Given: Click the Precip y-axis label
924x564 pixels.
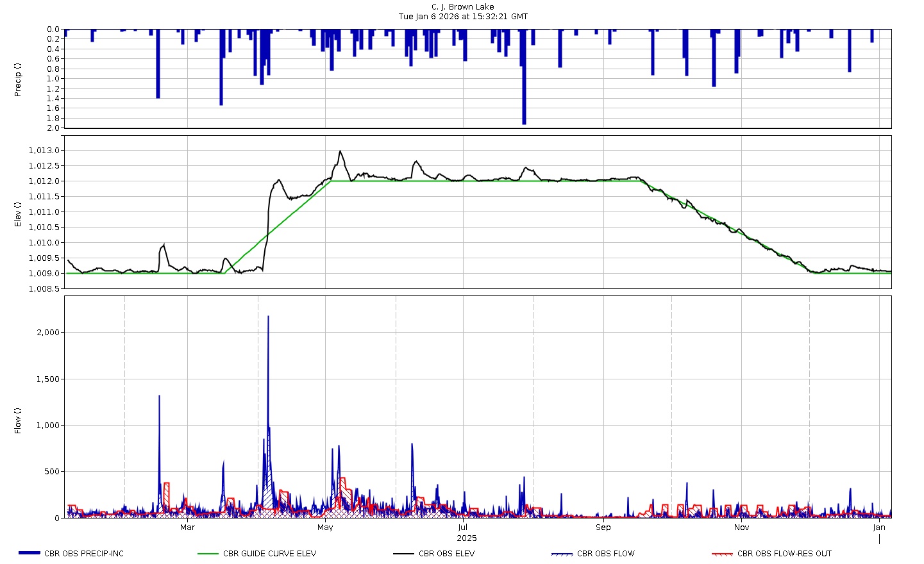Looking at the screenshot, I should click(x=18, y=79).
